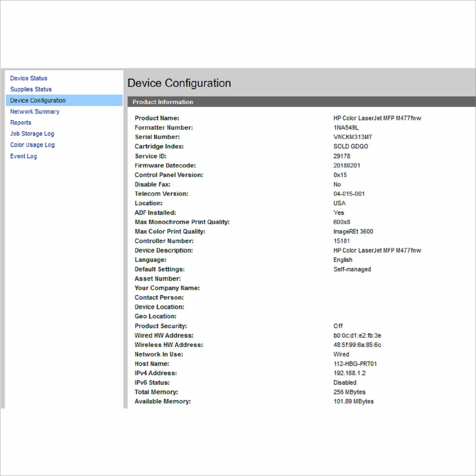Click the Product Name label
Image resolution: width=476 pixels, height=476 pixels.
tap(157, 118)
